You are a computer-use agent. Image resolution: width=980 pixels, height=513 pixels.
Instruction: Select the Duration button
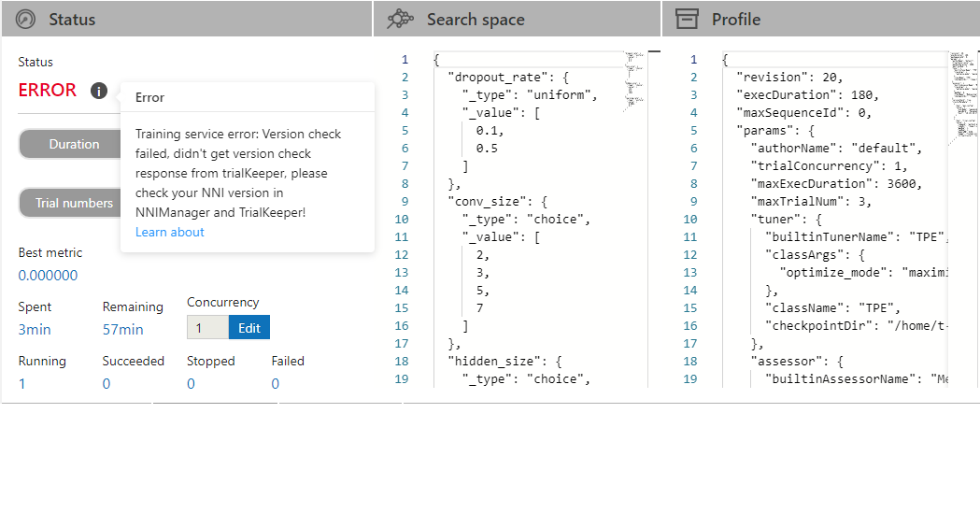tap(74, 144)
